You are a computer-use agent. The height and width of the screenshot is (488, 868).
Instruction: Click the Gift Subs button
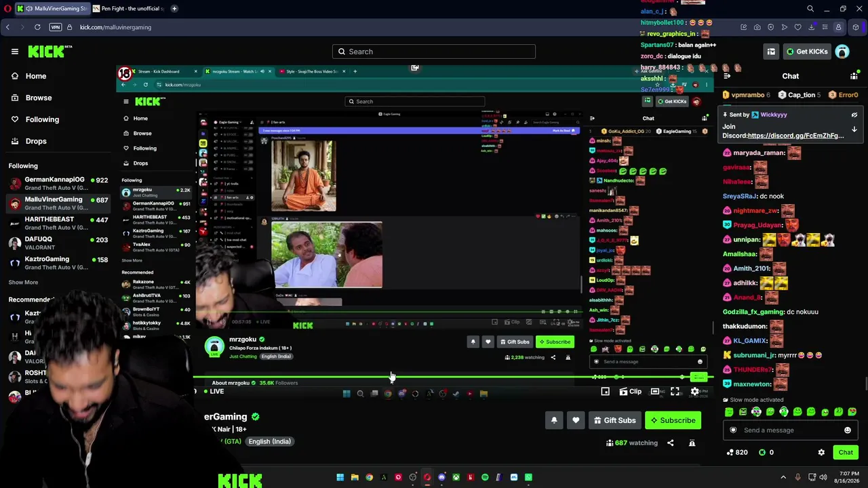click(614, 420)
